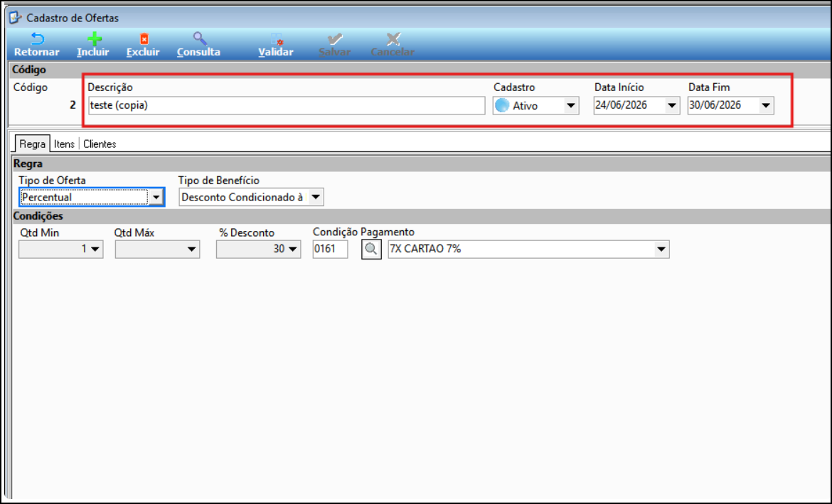The width and height of the screenshot is (832, 504).
Task: Expand the 7X CARTAO 7% payment dropdown
Action: pos(661,249)
